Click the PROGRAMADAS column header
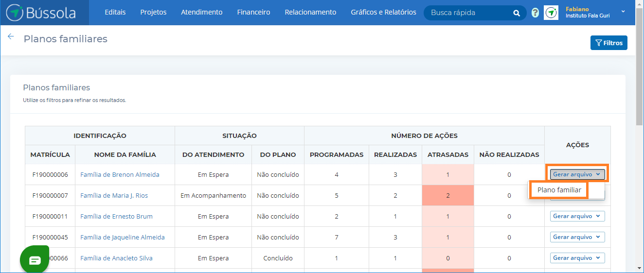The image size is (644, 273). 337,154
